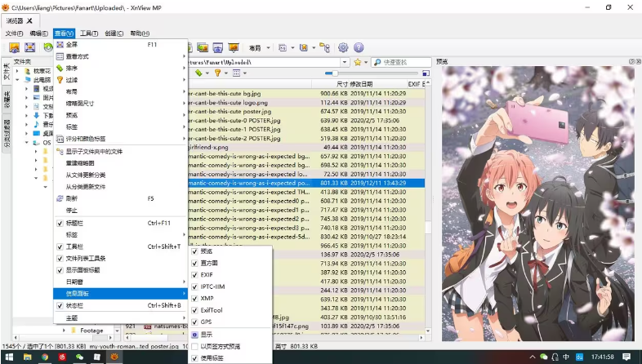
Task: Open the 工具 menu in menu bar
Action: pos(88,33)
